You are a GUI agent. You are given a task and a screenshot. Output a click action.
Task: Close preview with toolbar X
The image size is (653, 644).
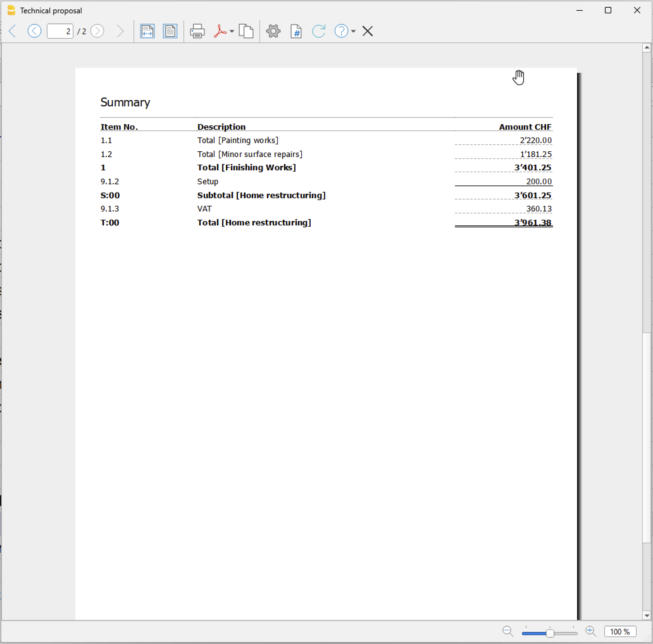(x=368, y=31)
